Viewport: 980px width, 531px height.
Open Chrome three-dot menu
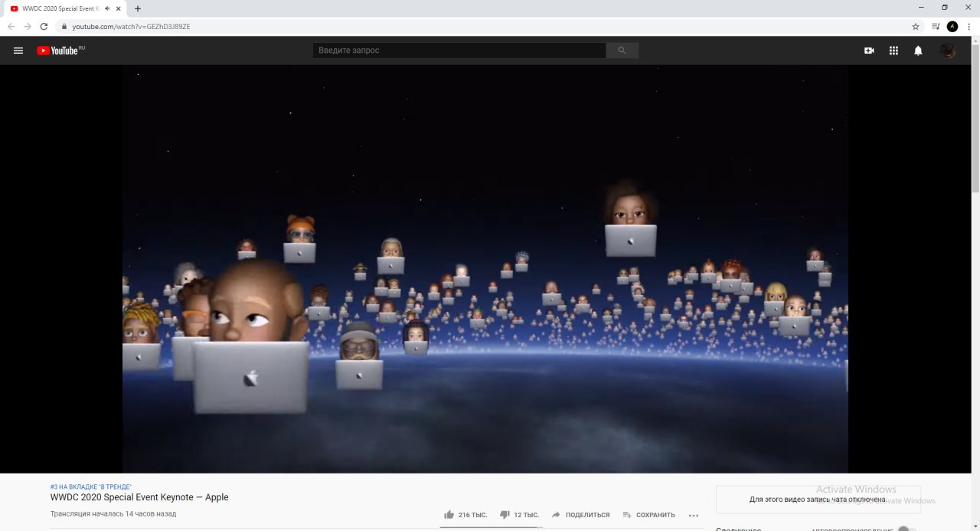pyautogui.click(x=969, y=26)
